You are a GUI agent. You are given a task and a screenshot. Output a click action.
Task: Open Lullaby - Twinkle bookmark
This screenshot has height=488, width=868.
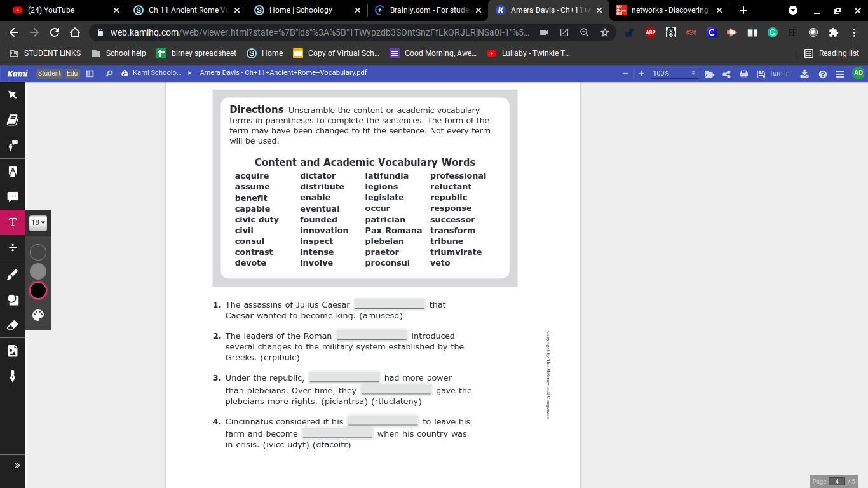click(x=529, y=53)
